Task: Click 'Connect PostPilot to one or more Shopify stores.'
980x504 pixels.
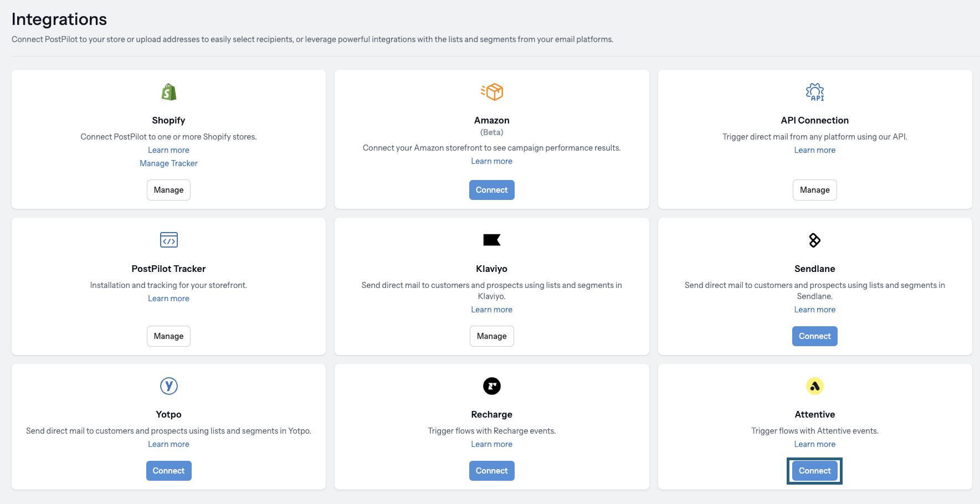Action: pos(169,137)
